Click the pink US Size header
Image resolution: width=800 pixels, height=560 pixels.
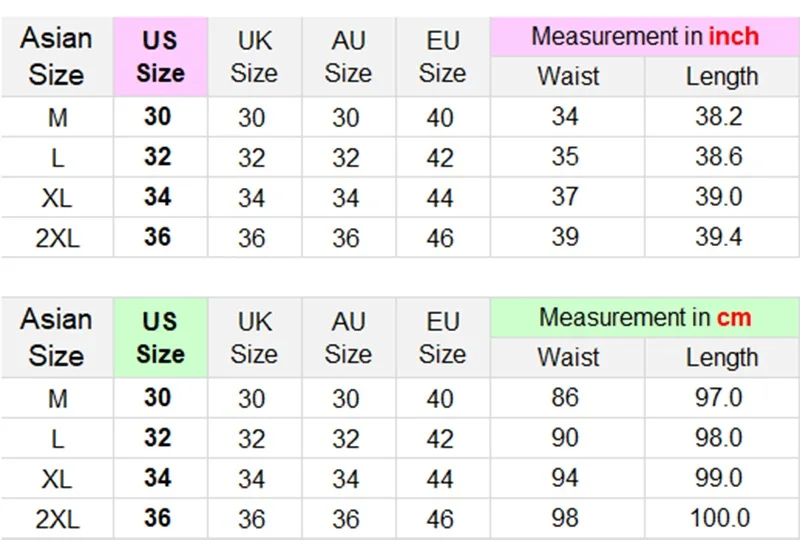(160, 57)
